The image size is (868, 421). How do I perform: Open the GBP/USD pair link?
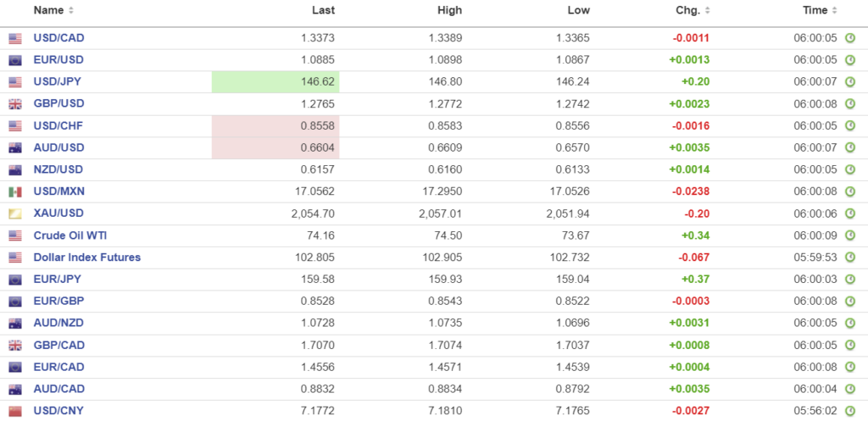58,104
